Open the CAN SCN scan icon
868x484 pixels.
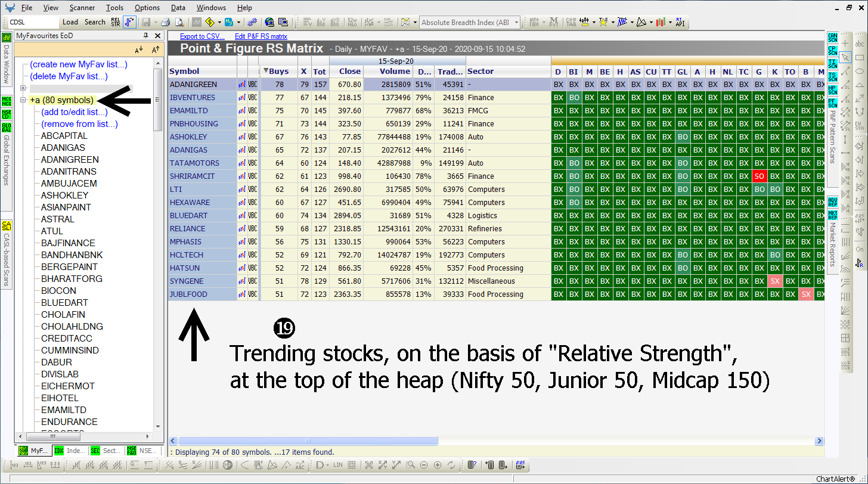833,37
